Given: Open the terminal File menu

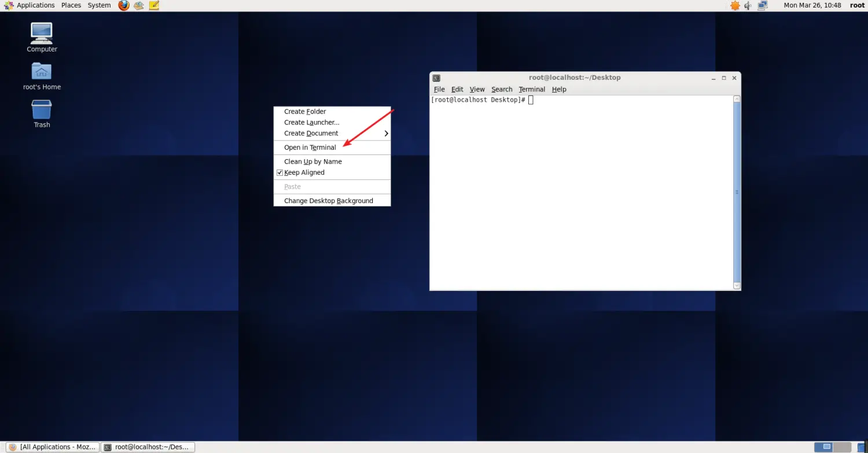Looking at the screenshot, I should coord(439,89).
